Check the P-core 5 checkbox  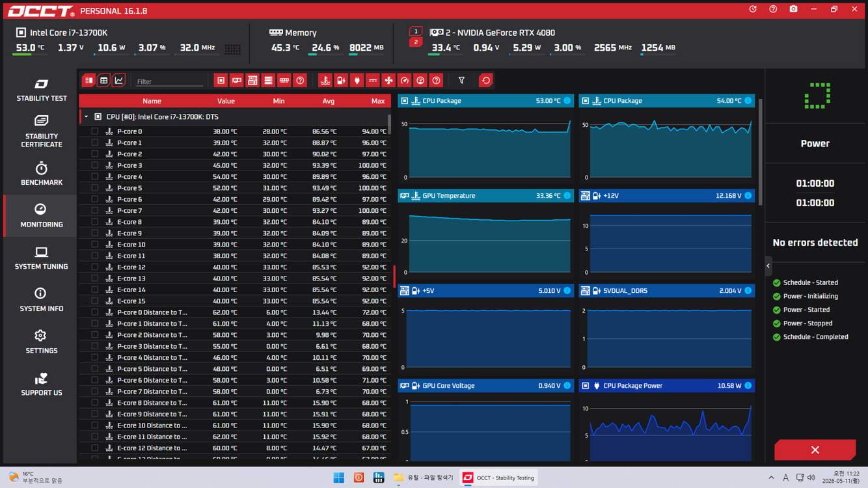click(x=95, y=188)
